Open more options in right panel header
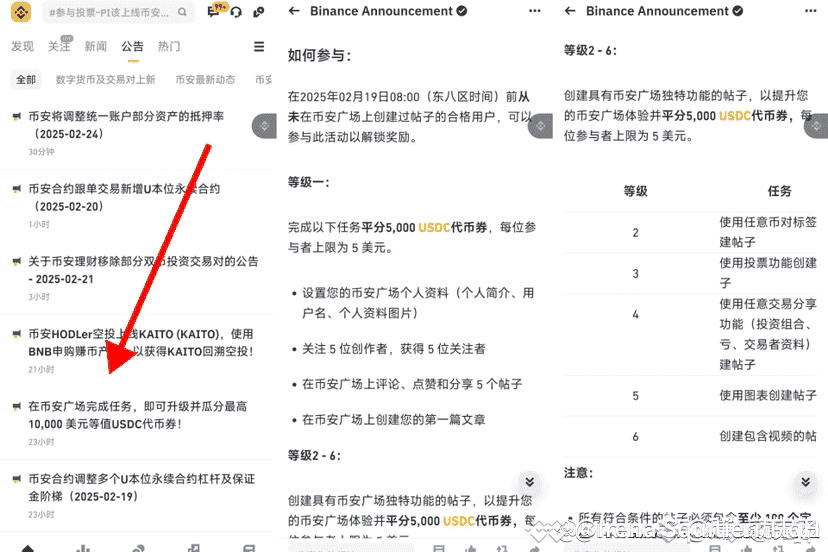 click(811, 11)
